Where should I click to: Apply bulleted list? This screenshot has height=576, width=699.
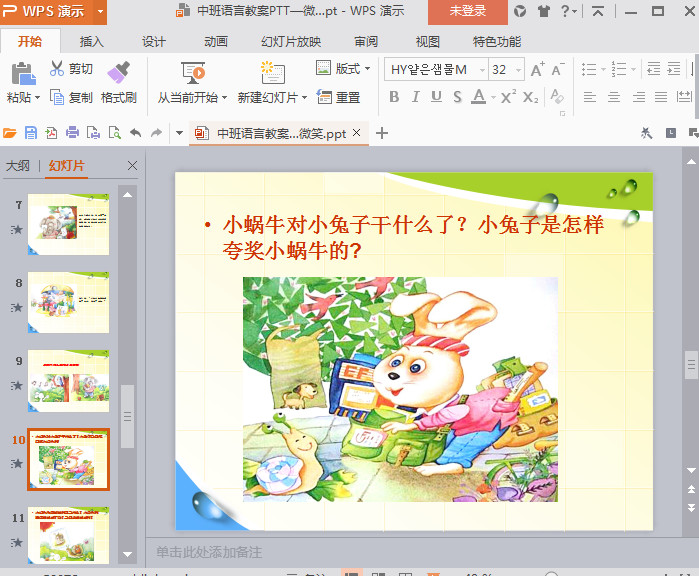[x=589, y=70]
